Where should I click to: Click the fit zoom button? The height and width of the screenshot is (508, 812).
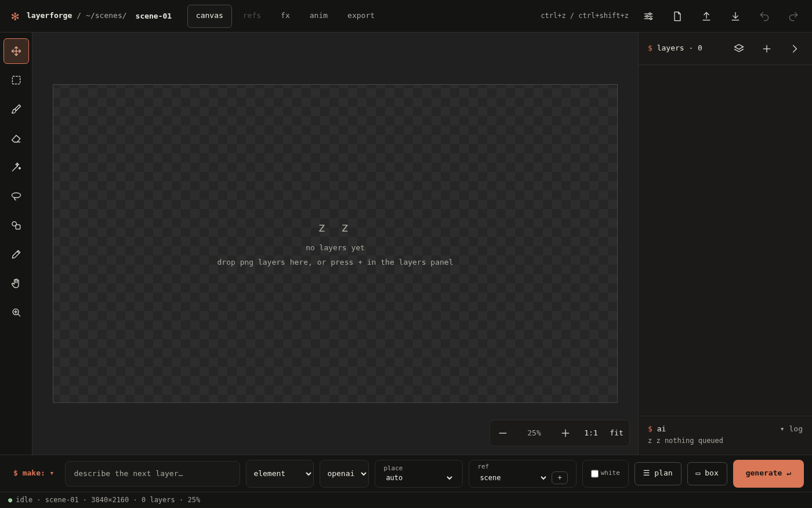pos(617,433)
